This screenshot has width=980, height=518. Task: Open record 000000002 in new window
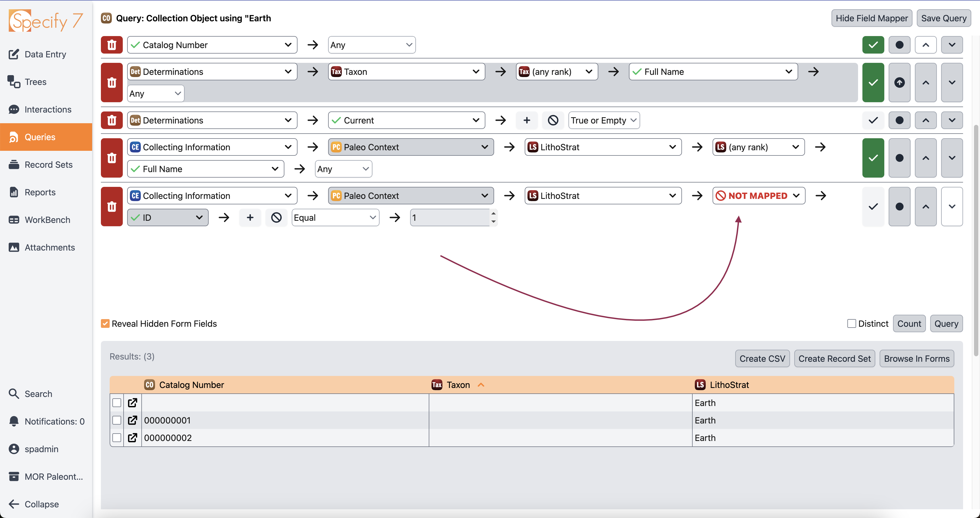132,437
